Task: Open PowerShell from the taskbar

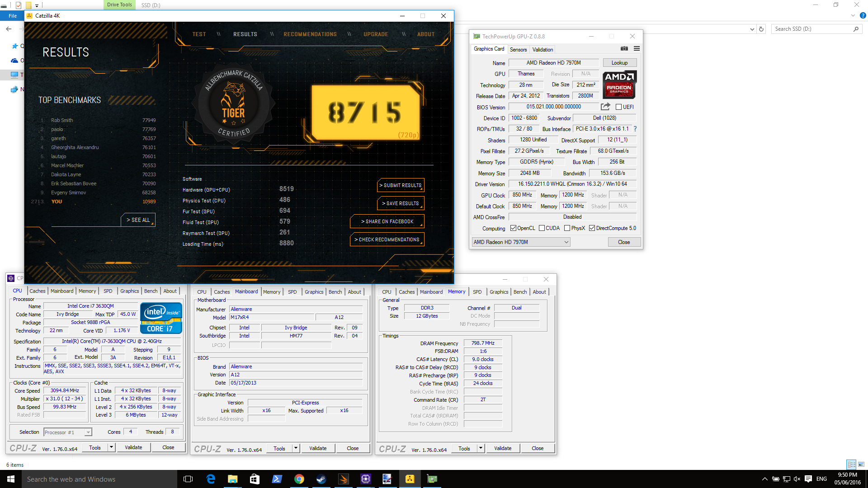Action: tap(277, 479)
